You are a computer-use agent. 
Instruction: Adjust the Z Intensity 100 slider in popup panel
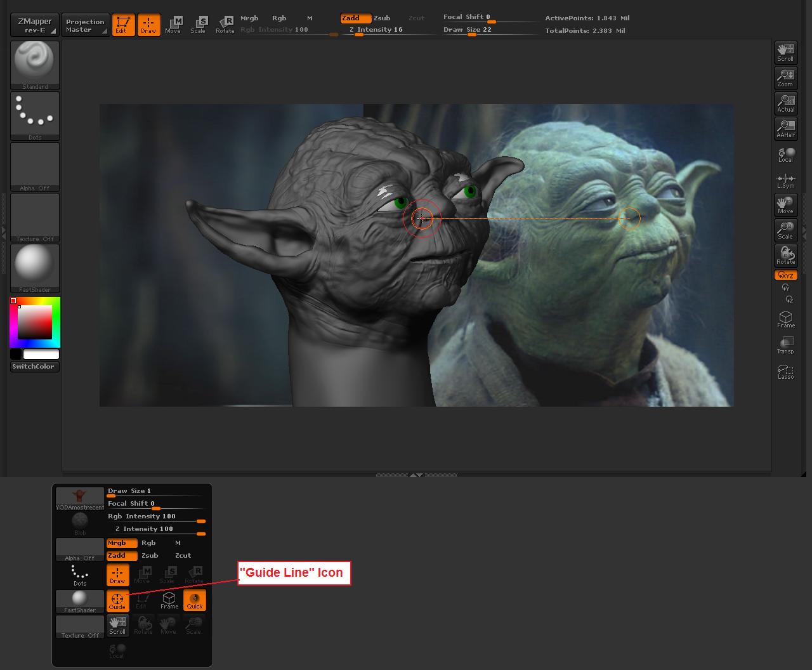[x=157, y=530]
